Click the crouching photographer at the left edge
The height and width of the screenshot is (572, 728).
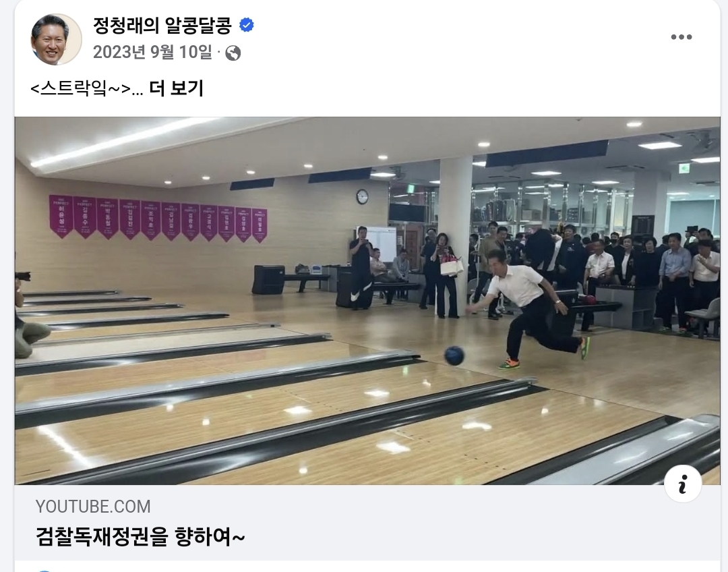[27, 316]
